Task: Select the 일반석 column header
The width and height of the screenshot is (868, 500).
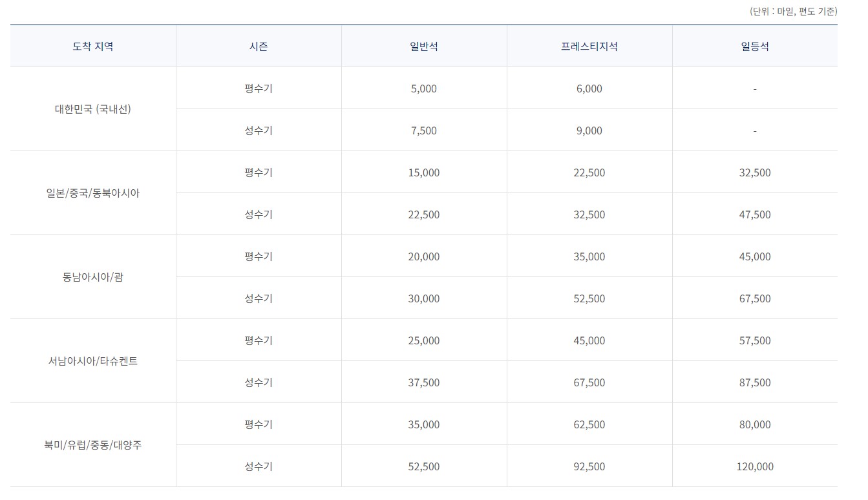Action: [424, 46]
